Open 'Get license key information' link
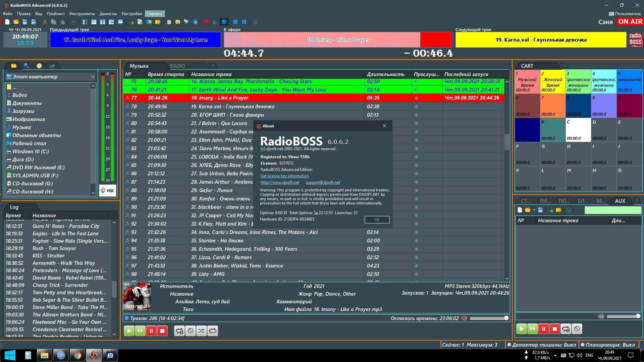Image resolution: width=644 pixels, height=362 pixels. tap(285, 176)
